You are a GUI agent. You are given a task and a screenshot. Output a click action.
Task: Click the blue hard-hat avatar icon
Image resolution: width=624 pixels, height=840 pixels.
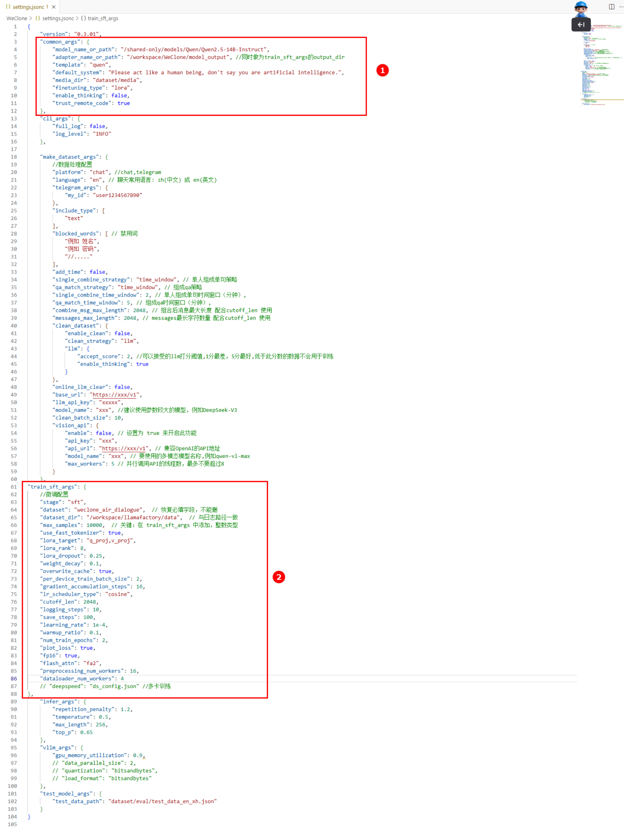[x=580, y=8]
